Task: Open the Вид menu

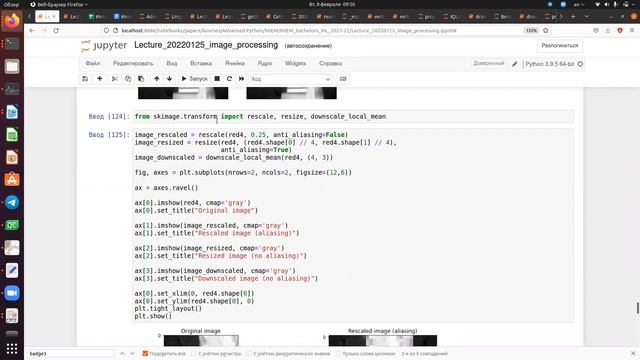Action: point(172,63)
